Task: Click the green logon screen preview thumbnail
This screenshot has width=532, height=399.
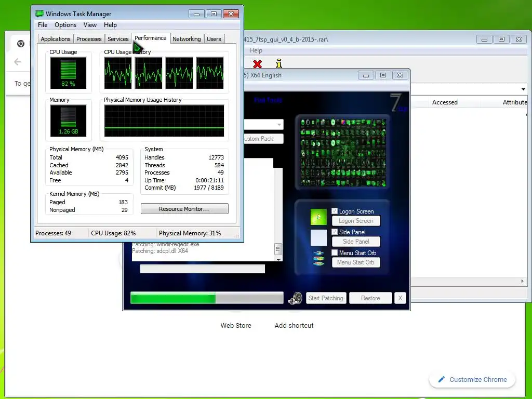Action: pyautogui.click(x=318, y=217)
